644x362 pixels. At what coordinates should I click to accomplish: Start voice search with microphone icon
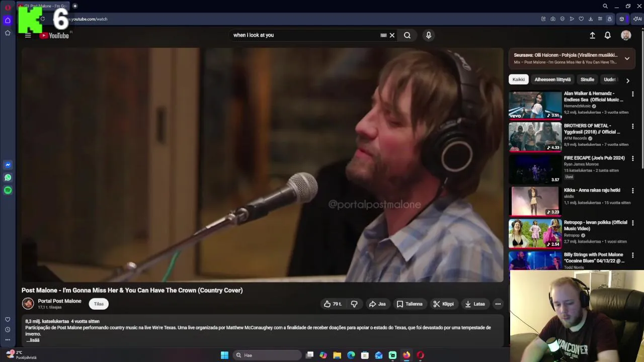tap(429, 35)
